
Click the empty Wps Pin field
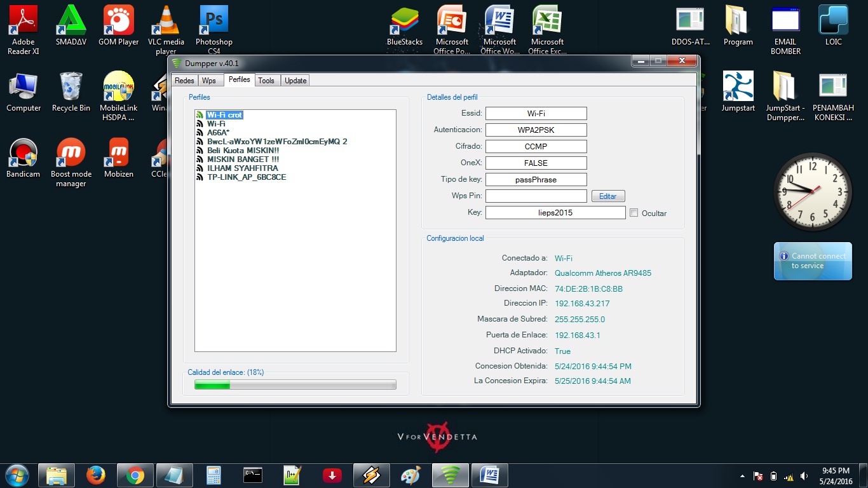[536, 196]
